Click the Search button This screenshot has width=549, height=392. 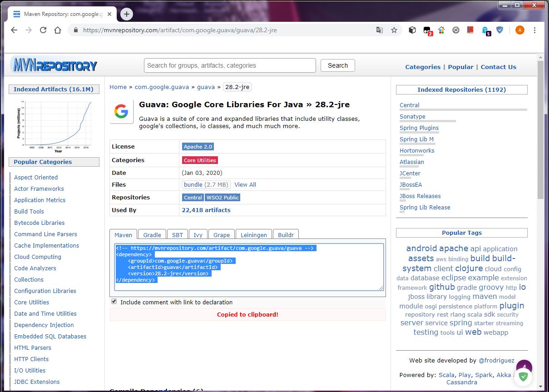(x=338, y=65)
